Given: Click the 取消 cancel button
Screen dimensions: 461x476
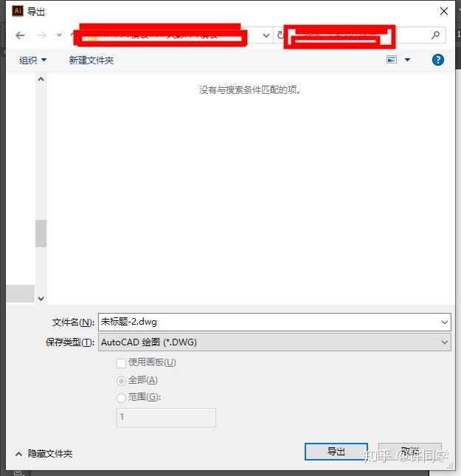Looking at the screenshot, I should (409, 452).
